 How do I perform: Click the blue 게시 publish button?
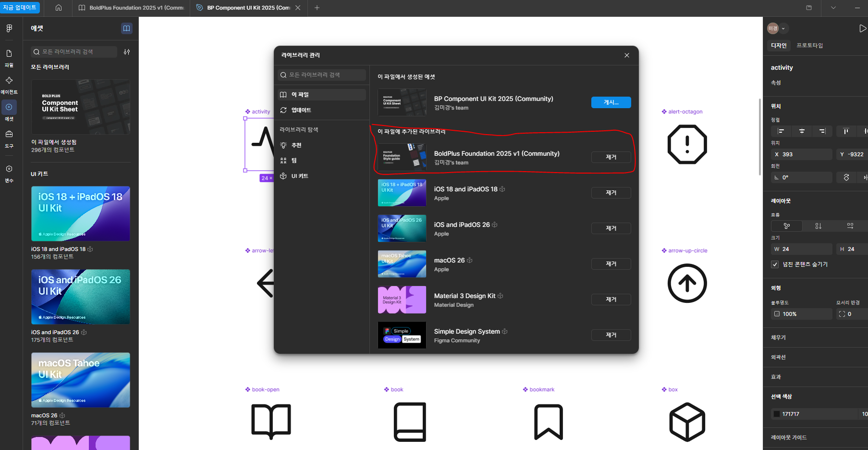pyautogui.click(x=611, y=102)
